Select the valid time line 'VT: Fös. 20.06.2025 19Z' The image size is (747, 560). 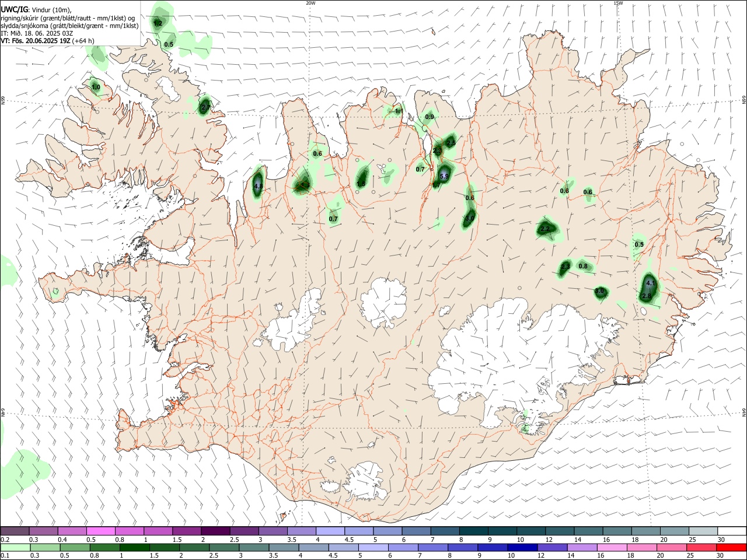[36, 41]
